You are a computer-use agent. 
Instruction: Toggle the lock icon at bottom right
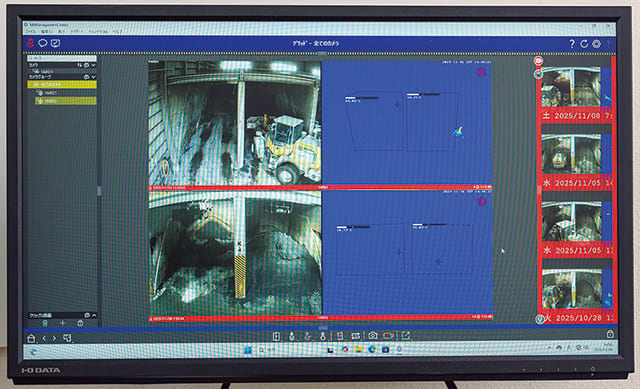click(610, 334)
